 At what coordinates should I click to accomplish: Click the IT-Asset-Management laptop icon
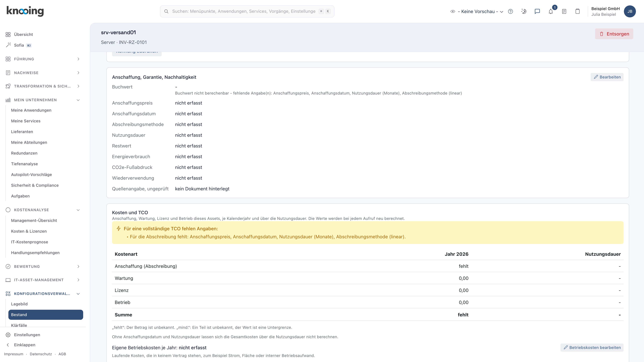8,280
